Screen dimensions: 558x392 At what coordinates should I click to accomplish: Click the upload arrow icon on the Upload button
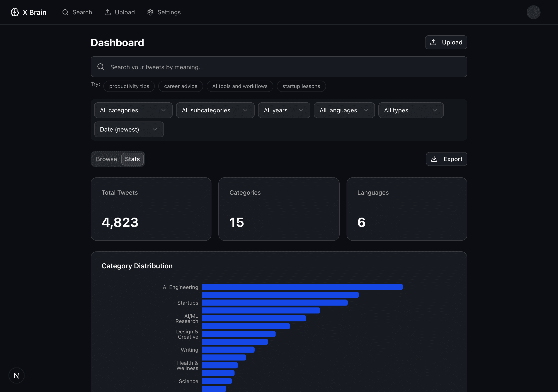pos(434,42)
